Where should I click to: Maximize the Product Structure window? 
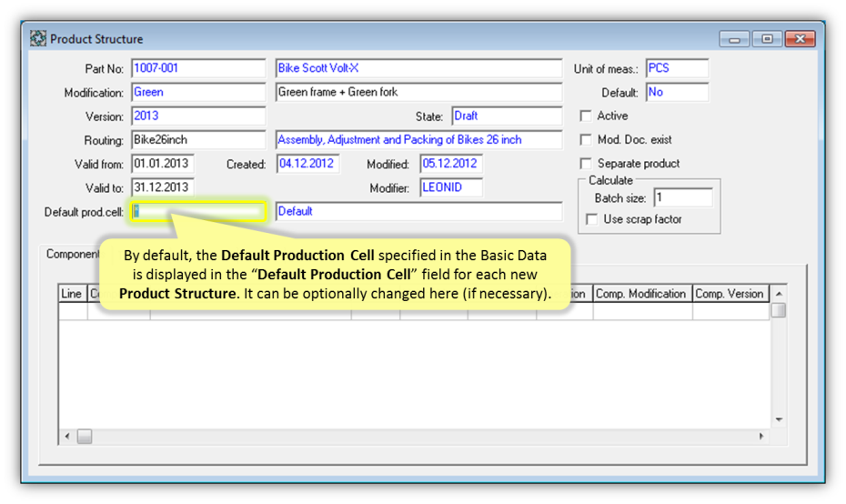coord(767,39)
